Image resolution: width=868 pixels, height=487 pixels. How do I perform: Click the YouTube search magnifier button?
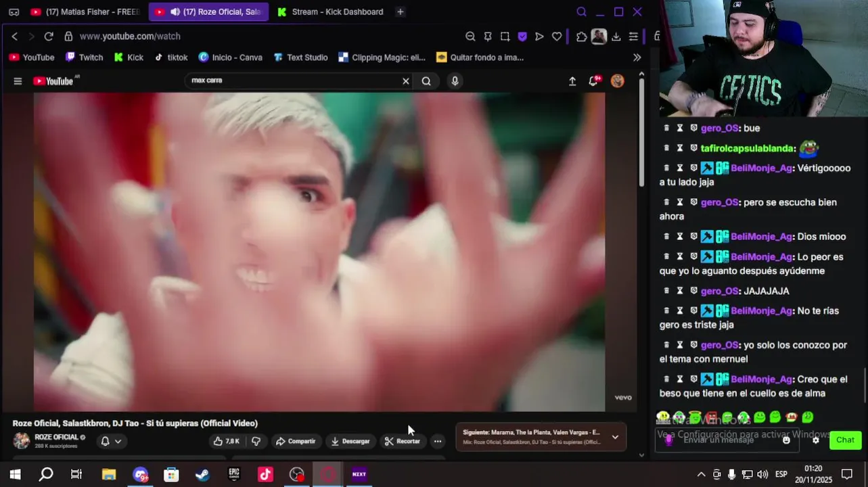pyautogui.click(x=426, y=81)
